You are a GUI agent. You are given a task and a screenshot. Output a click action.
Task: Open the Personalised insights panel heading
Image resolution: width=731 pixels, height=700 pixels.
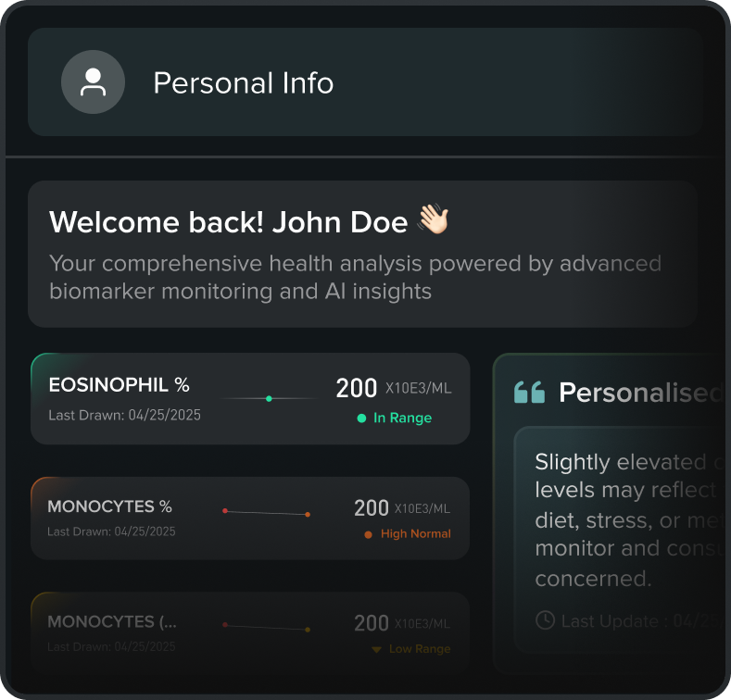639,392
